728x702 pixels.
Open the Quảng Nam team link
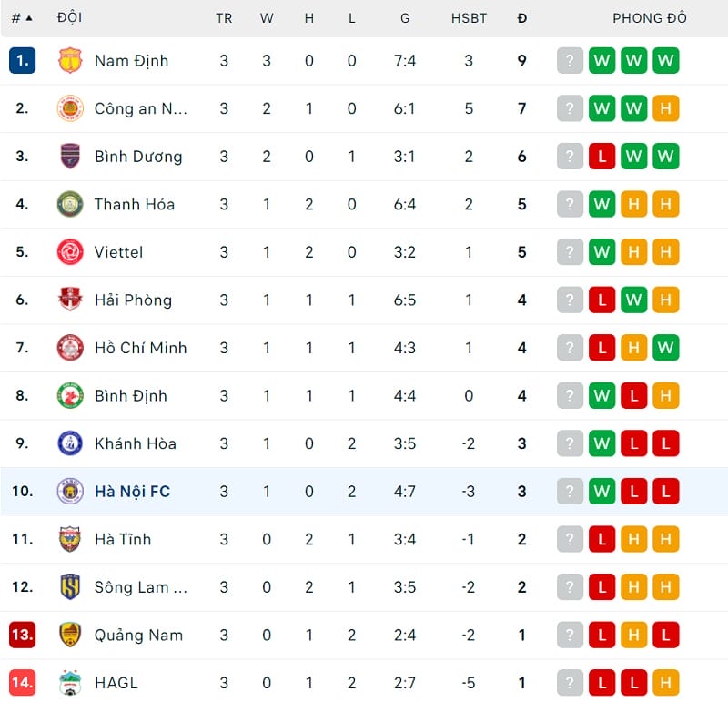pyautogui.click(x=138, y=636)
